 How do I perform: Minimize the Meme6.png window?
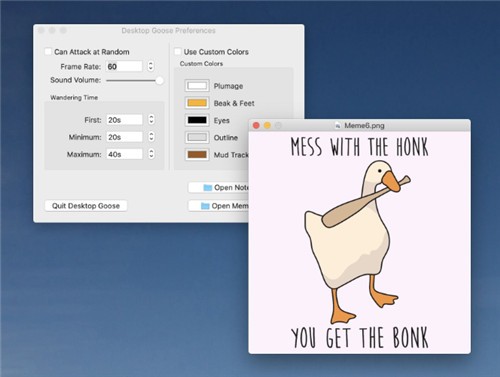coord(267,125)
